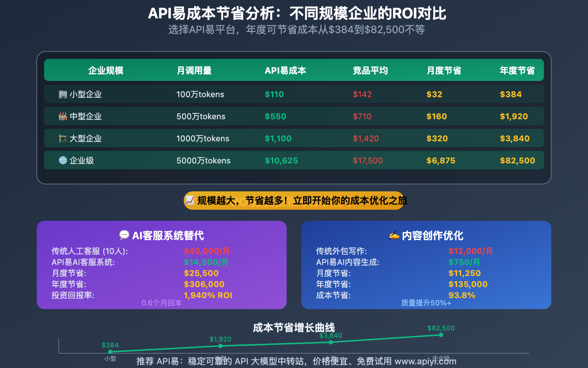The width and height of the screenshot is (588, 368).
Task: Click the 0.6个月回本 note
Action: coord(162,303)
